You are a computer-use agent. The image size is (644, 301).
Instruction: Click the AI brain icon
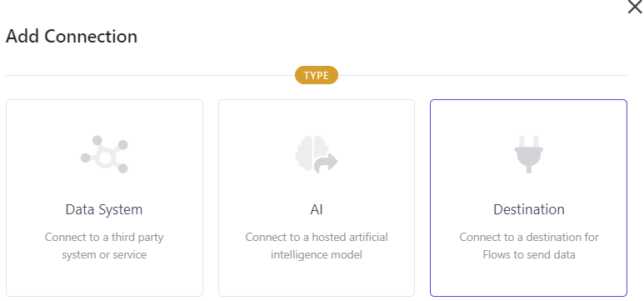pyautogui.click(x=317, y=154)
